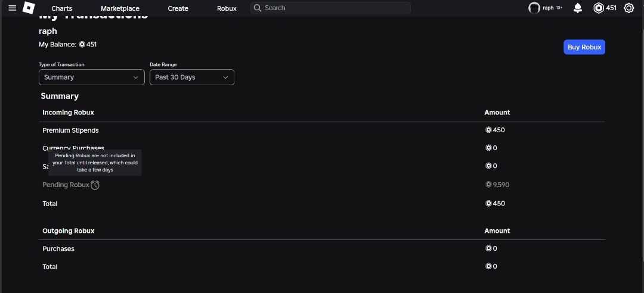This screenshot has width=644, height=293.
Task: Click the 451 Robux count in header
Action: click(x=611, y=8)
